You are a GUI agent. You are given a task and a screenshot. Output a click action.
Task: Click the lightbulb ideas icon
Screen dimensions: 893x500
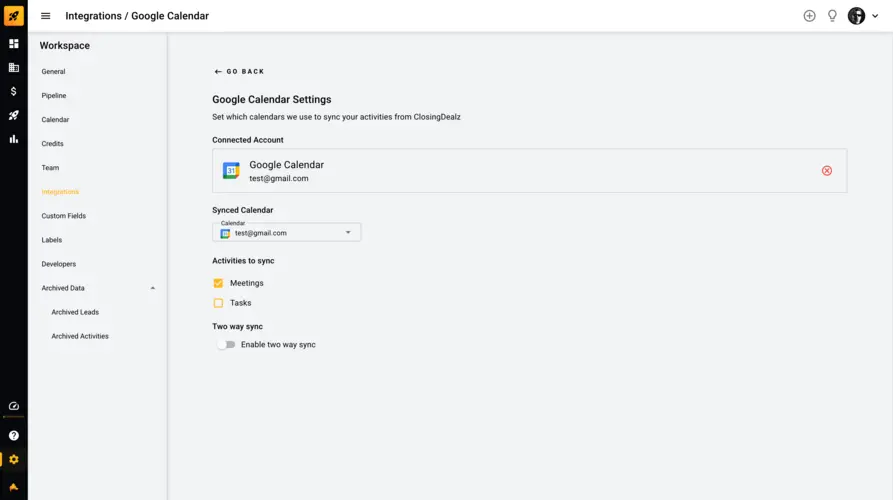point(832,16)
